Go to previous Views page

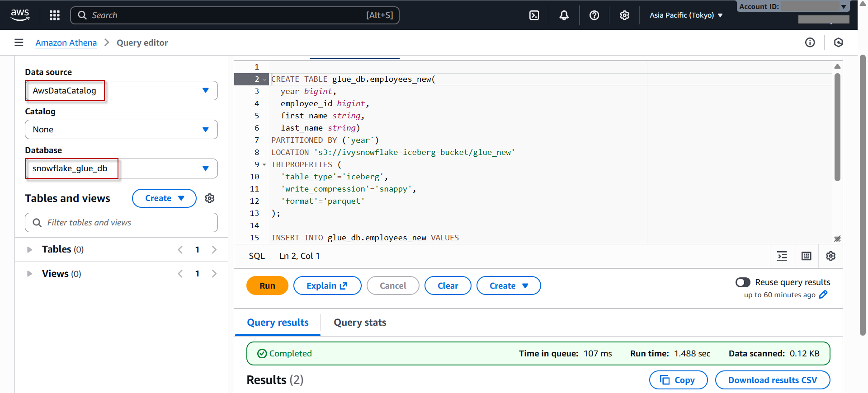[x=180, y=274]
